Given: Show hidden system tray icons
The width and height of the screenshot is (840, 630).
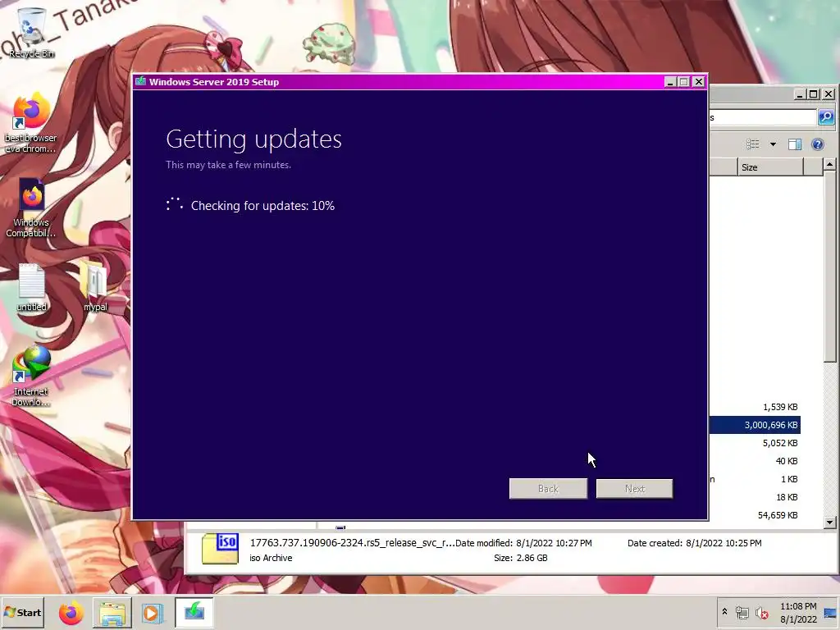Looking at the screenshot, I should [725, 612].
